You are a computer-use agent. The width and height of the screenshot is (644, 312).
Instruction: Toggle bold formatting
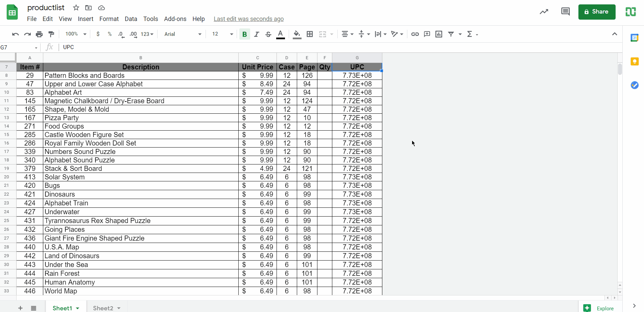(244, 34)
